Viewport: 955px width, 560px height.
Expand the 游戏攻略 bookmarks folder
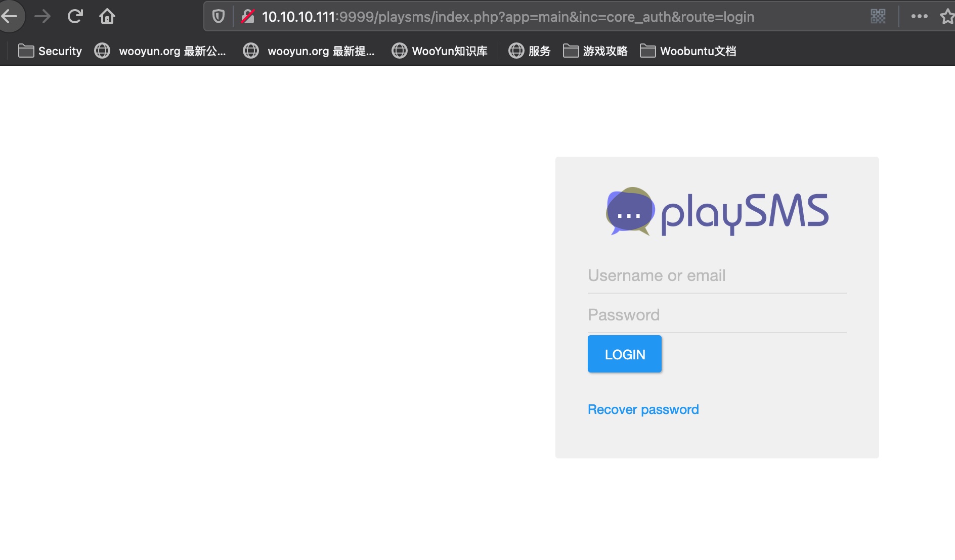pyautogui.click(x=595, y=51)
